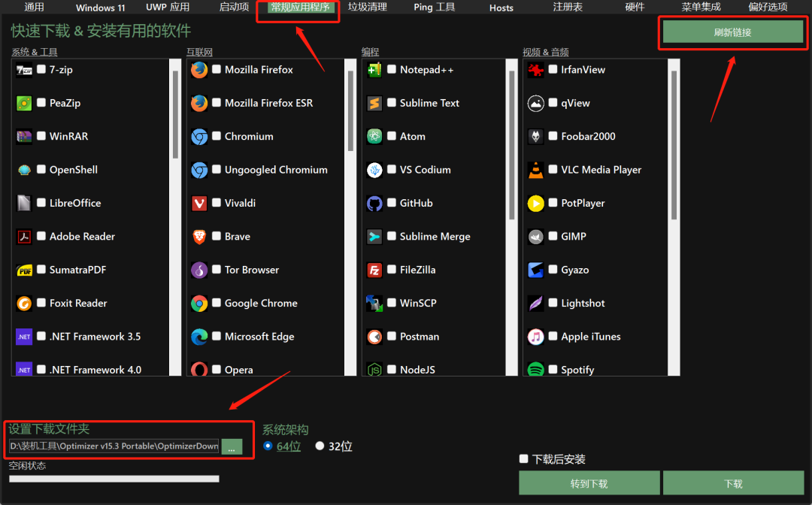
Task: Click the download folder path field
Action: tap(114, 446)
